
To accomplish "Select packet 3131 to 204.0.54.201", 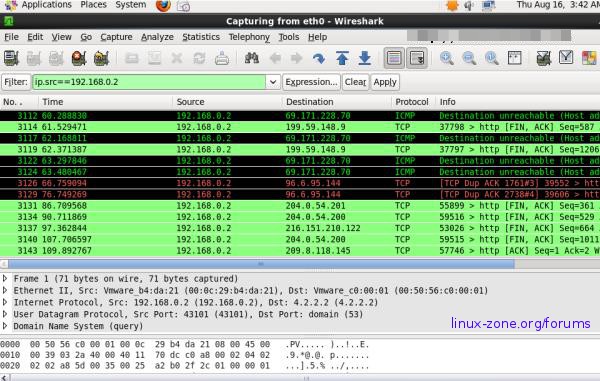I will coord(300,206).
